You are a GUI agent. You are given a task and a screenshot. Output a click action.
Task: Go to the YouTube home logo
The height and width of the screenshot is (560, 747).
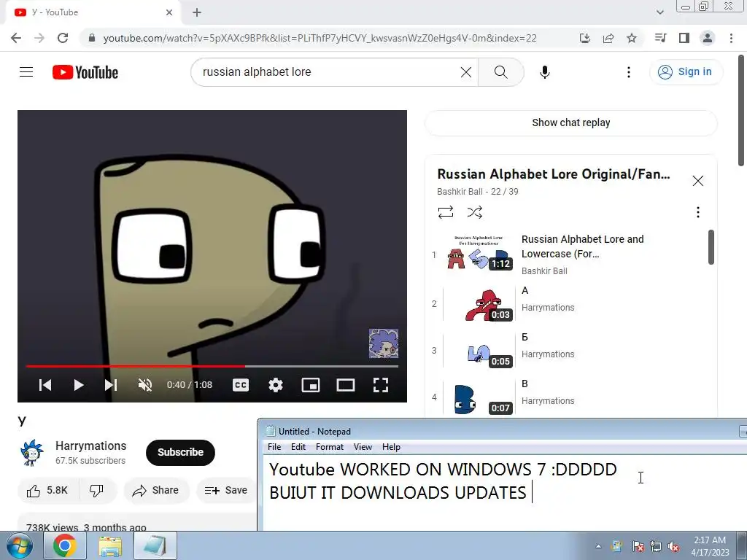(85, 72)
